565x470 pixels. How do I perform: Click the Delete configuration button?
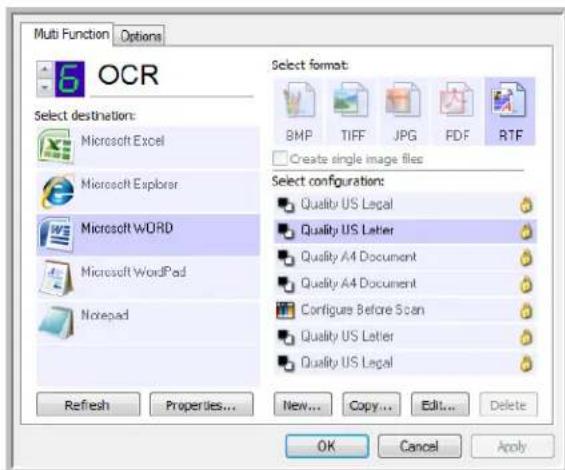pyautogui.click(x=508, y=405)
